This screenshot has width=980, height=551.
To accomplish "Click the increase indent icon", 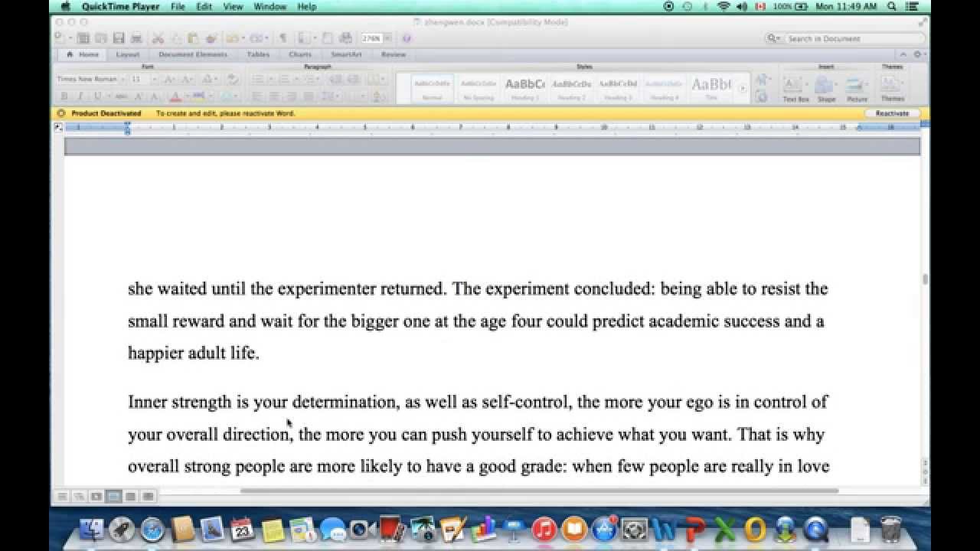I will tap(353, 79).
